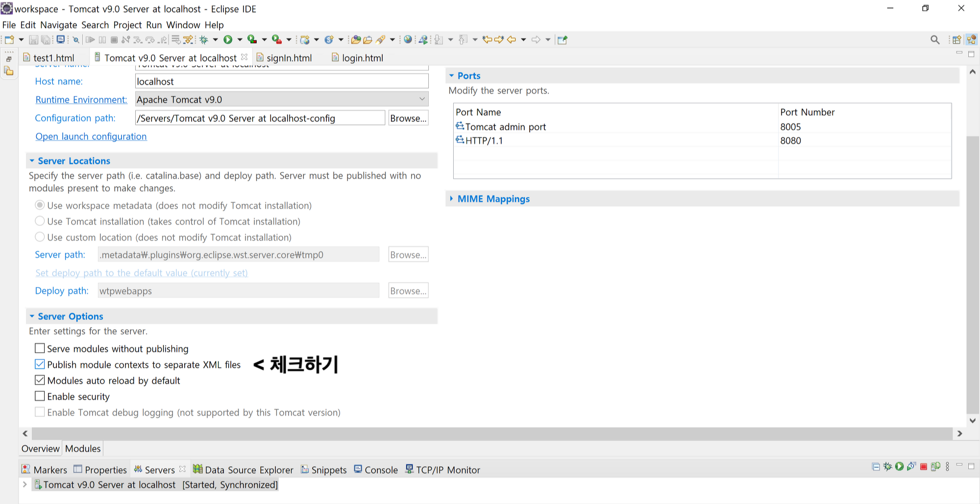Open the Window menu

(x=183, y=24)
